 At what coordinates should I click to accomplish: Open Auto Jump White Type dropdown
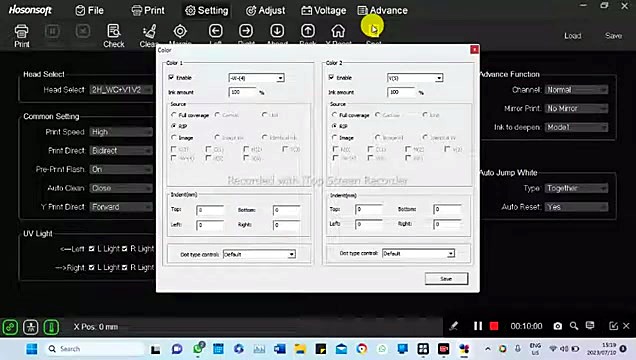tap(576, 188)
